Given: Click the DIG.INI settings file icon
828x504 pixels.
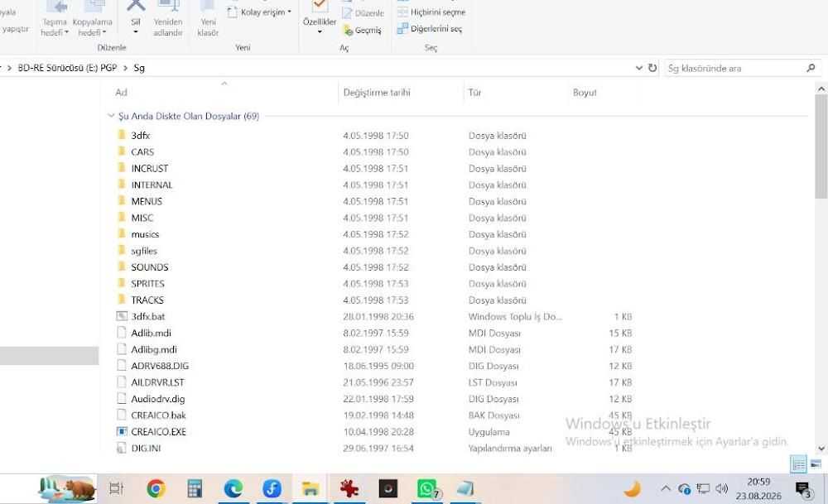Looking at the screenshot, I should pyautogui.click(x=122, y=448).
